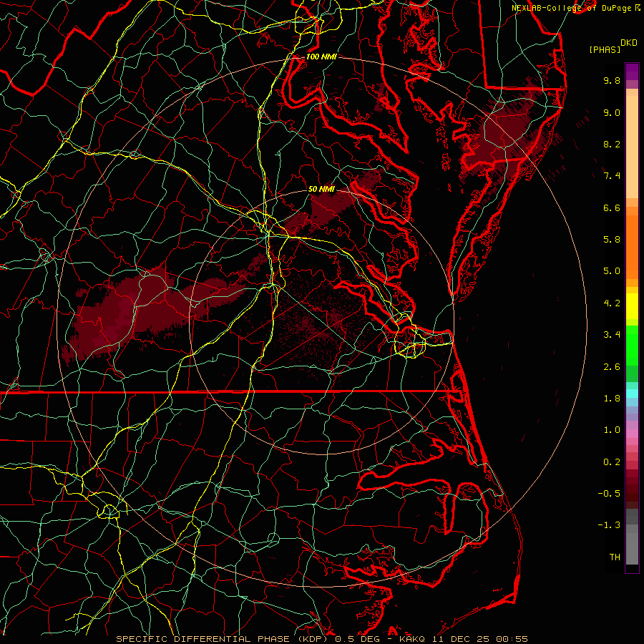Click the 0.2 legend value

pyautogui.click(x=612, y=462)
